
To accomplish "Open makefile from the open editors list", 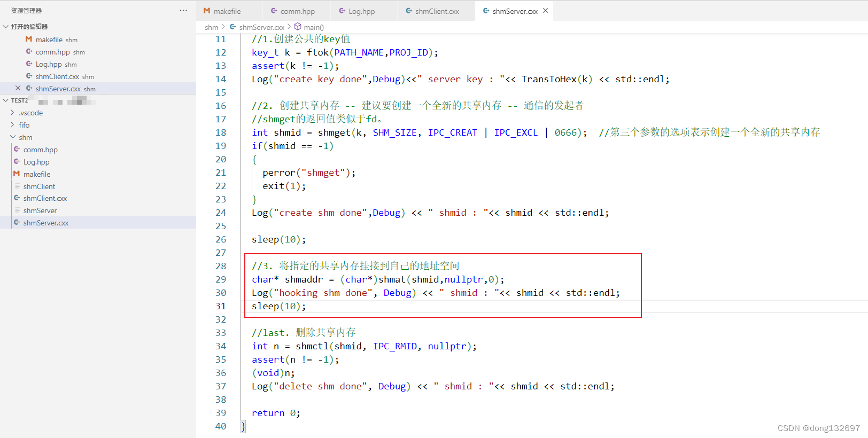I will (x=98, y=40).
